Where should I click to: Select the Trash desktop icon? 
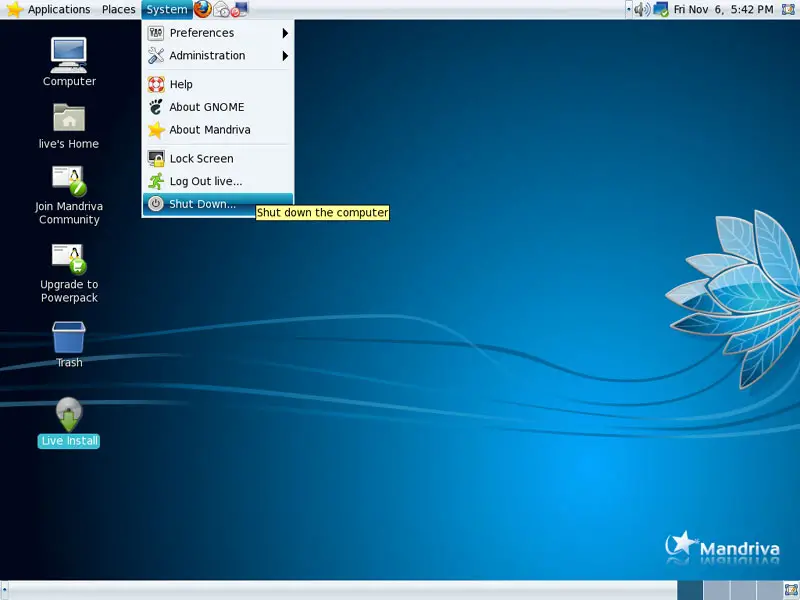[69, 337]
